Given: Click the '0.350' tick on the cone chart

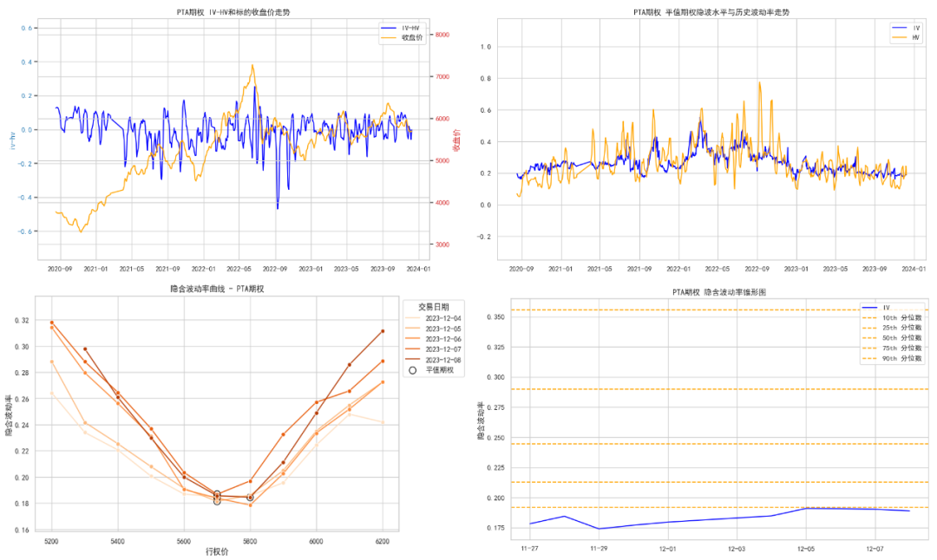Looking at the screenshot, I should (495, 316).
